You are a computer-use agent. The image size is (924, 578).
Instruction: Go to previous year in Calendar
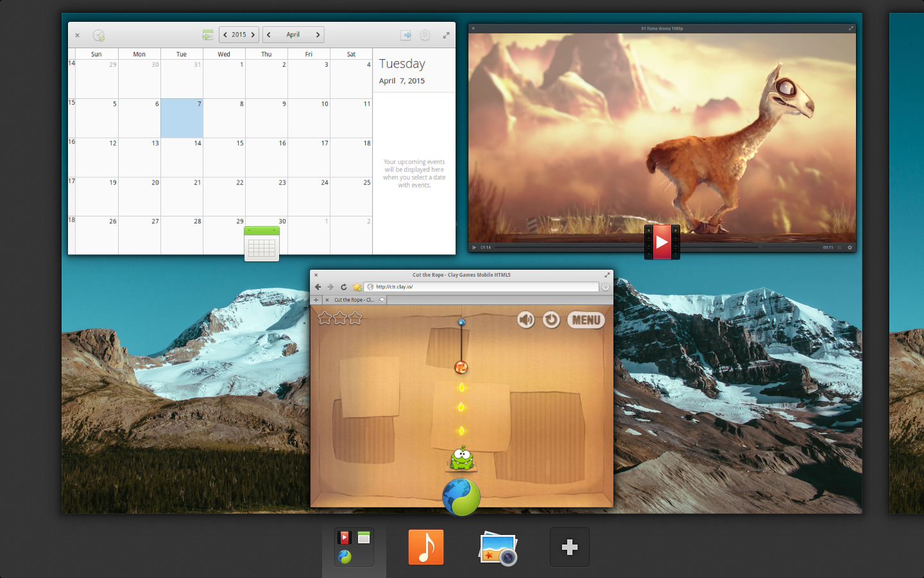[225, 35]
